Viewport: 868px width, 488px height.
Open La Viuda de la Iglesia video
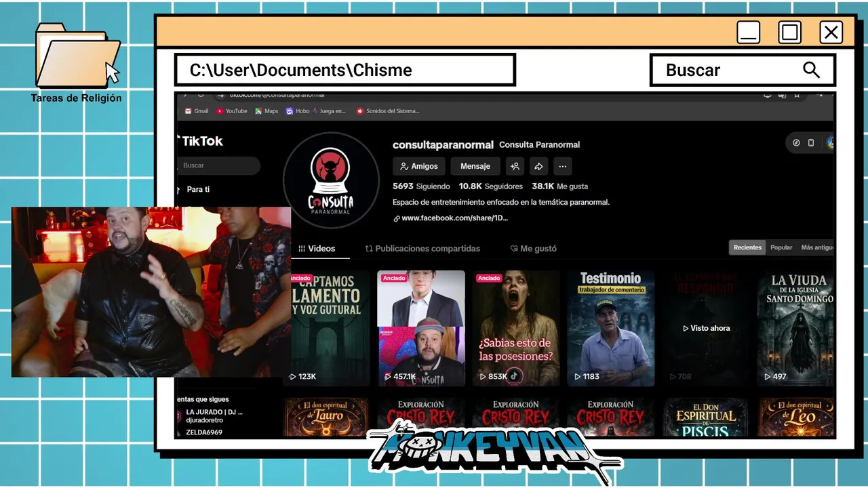tap(796, 329)
